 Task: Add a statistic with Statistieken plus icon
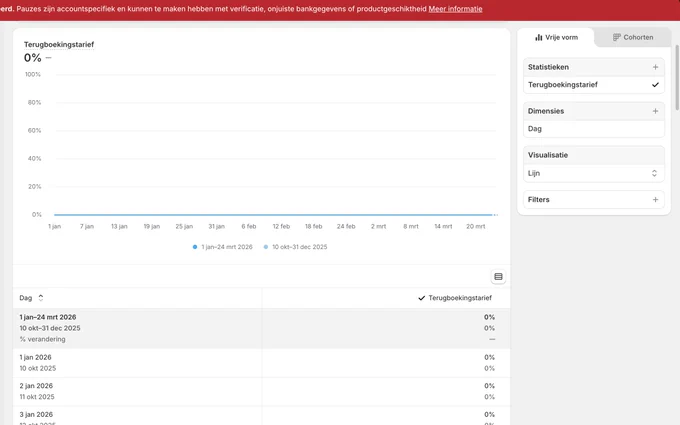click(655, 67)
